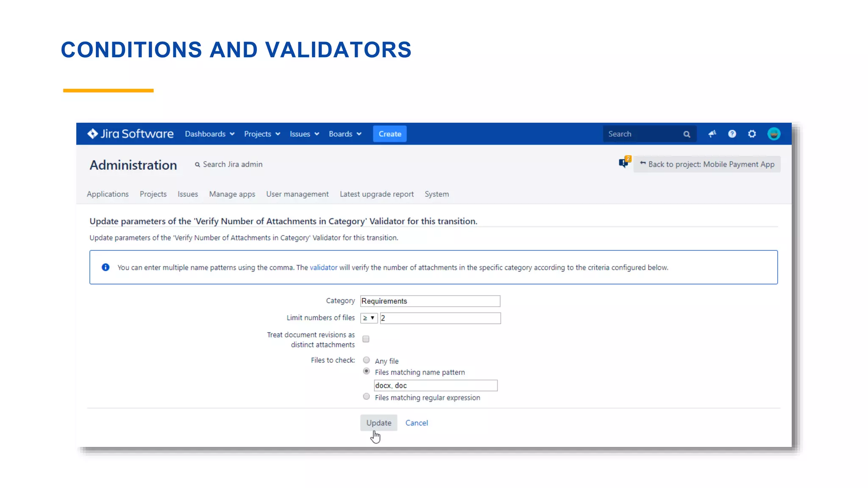Open the limit comparison operator dropdown
The height and width of the screenshot is (488, 868).
coord(369,318)
